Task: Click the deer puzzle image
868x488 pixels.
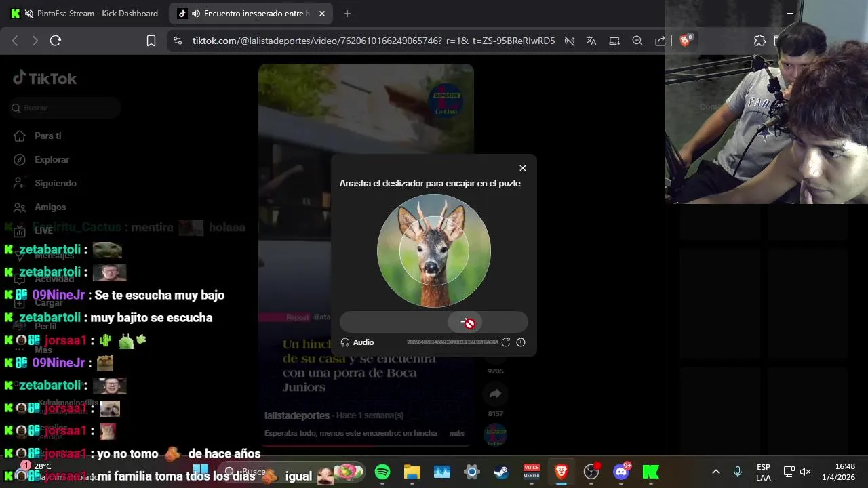Action: pyautogui.click(x=434, y=251)
